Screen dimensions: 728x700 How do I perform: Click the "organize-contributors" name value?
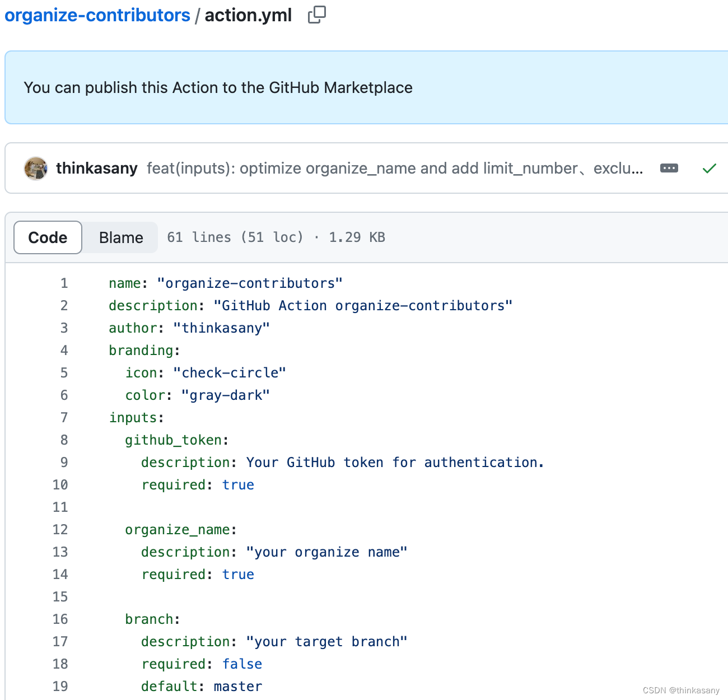[250, 283]
